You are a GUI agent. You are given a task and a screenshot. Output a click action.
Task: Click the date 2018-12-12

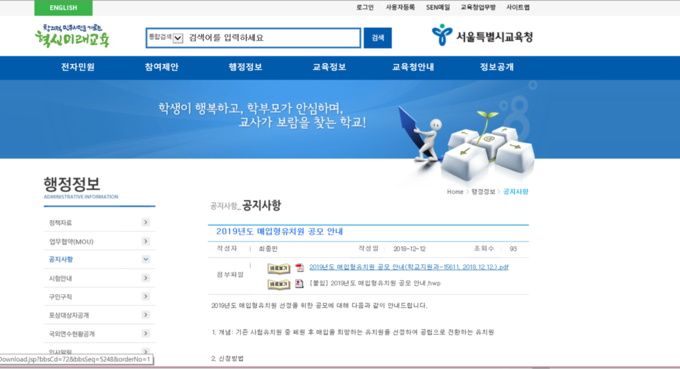pyautogui.click(x=409, y=249)
